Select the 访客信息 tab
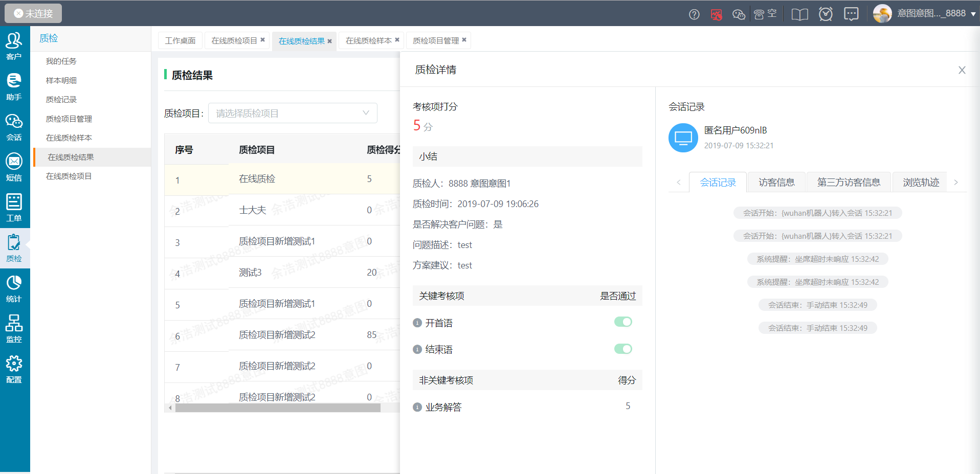This screenshot has width=980, height=474. [x=776, y=183]
